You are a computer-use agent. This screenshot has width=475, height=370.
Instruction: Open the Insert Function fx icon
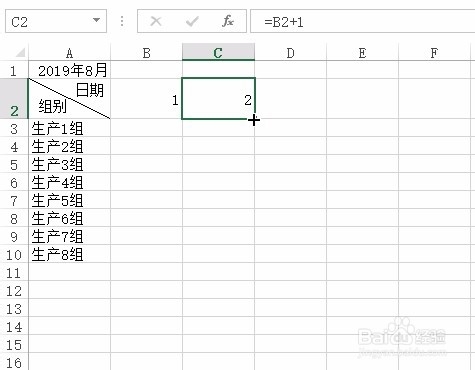(x=228, y=22)
